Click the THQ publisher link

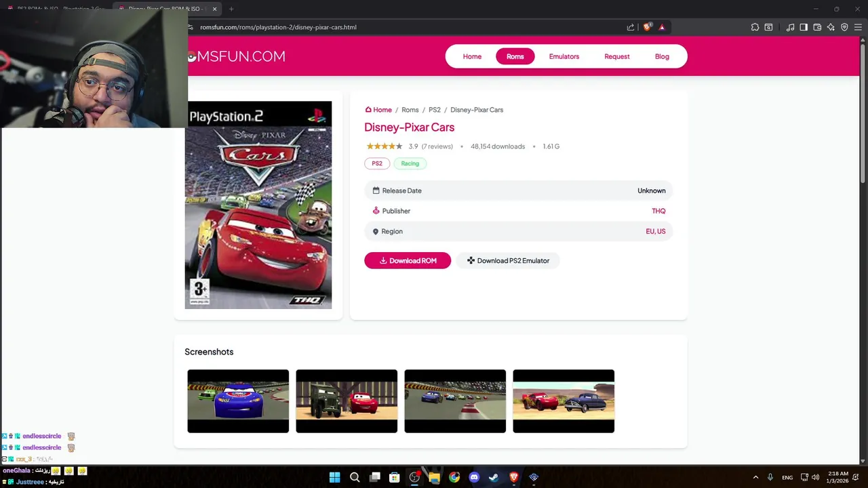pyautogui.click(x=658, y=211)
